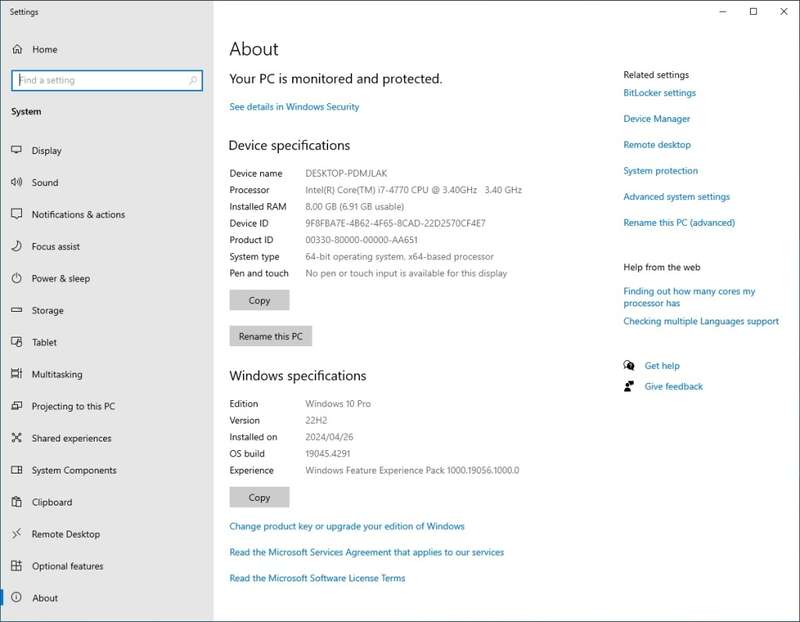Click the Home house icon

[x=17, y=49]
